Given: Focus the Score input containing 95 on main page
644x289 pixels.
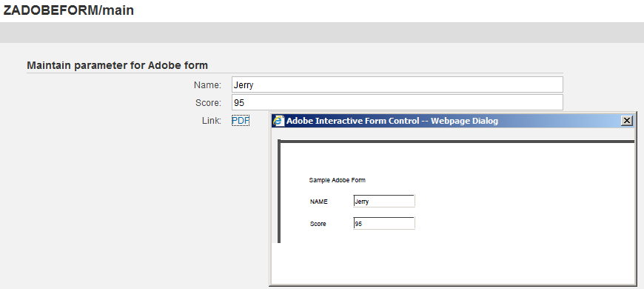Looking at the screenshot, I should point(398,102).
